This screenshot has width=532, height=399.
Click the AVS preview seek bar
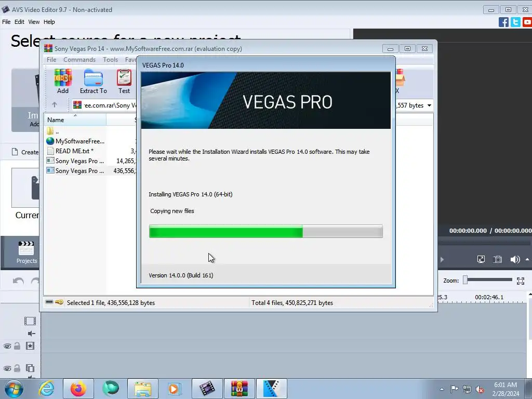point(485,243)
